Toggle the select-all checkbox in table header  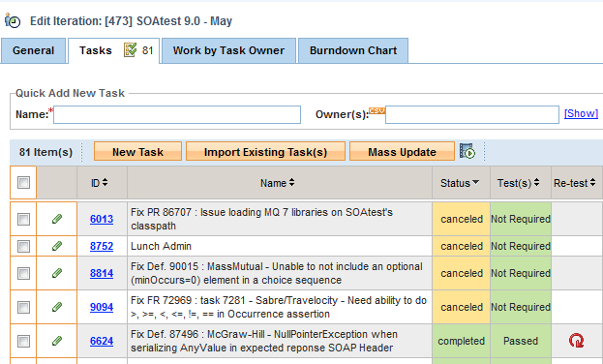coord(23,182)
